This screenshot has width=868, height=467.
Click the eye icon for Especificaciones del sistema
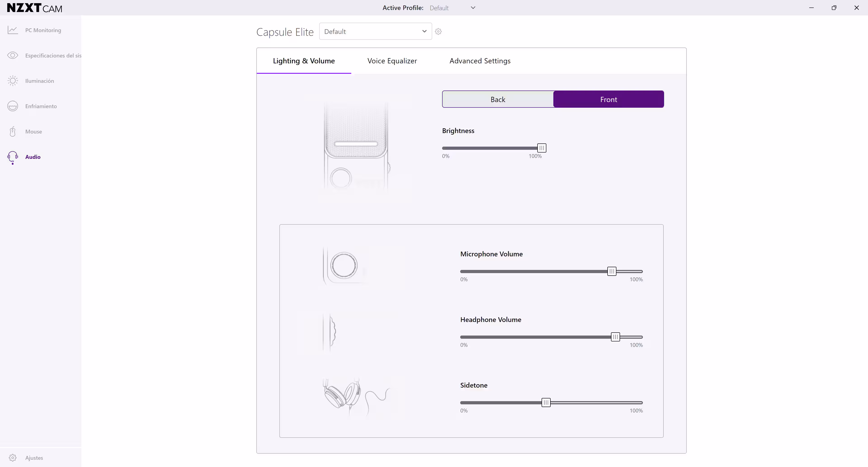click(x=13, y=55)
